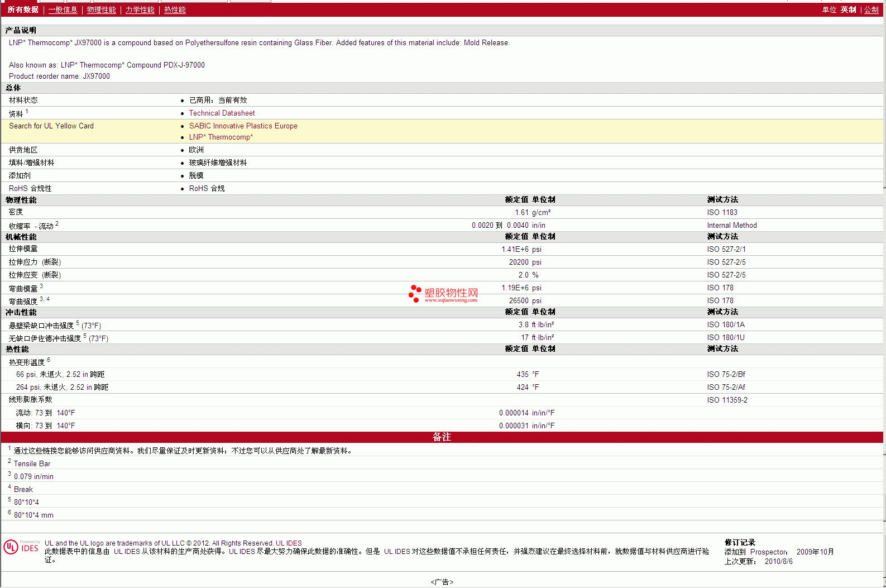Image resolution: width=886 pixels, height=588 pixels.
Task: Click the 添加剂 row label
Action: 20,176
